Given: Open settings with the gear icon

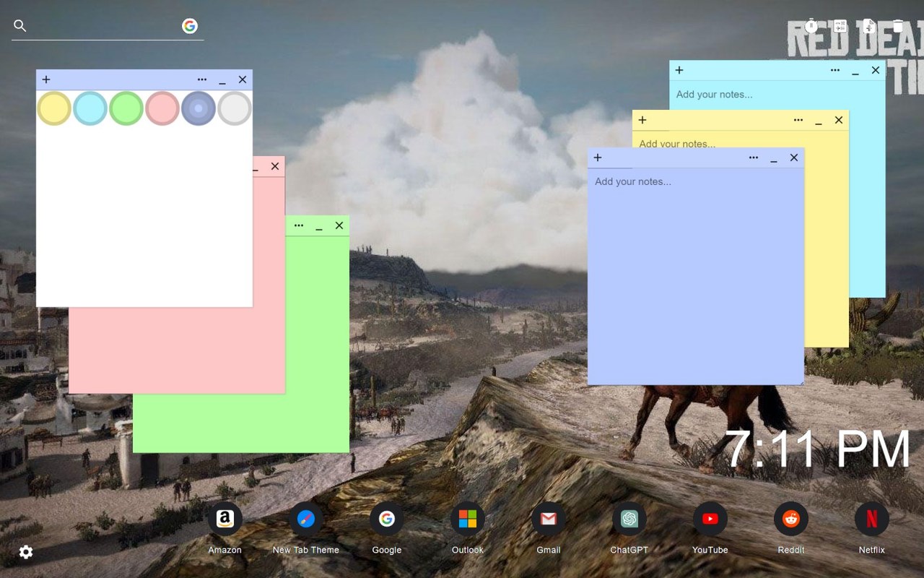Looking at the screenshot, I should pyautogui.click(x=26, y=552).
